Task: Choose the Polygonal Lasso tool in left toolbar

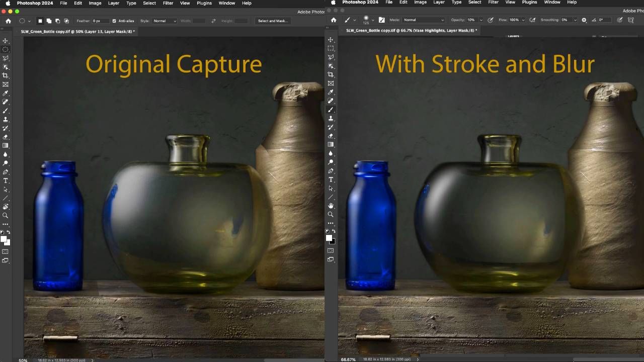Action: tap(6, 58)
